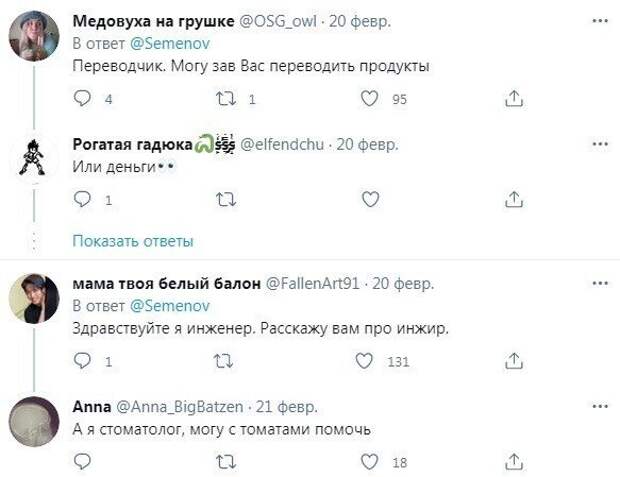The image size is (620, 477).
Task: Like the tweet with 95 likes
Action: (x=370, y=99)
